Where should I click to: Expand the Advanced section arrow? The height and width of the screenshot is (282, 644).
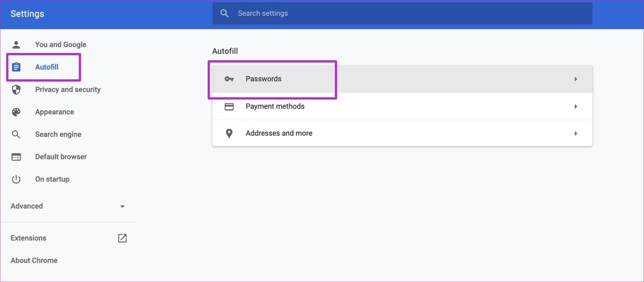tap(122, 207)
